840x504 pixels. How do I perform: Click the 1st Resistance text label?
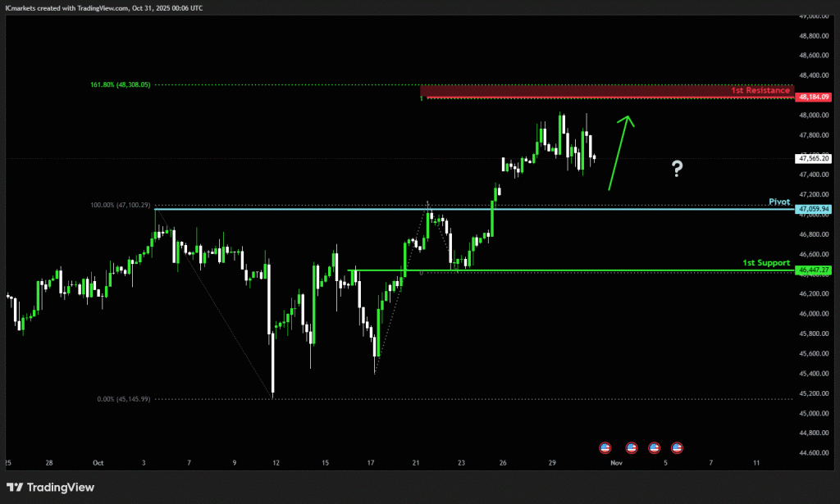tap(760, 90)
